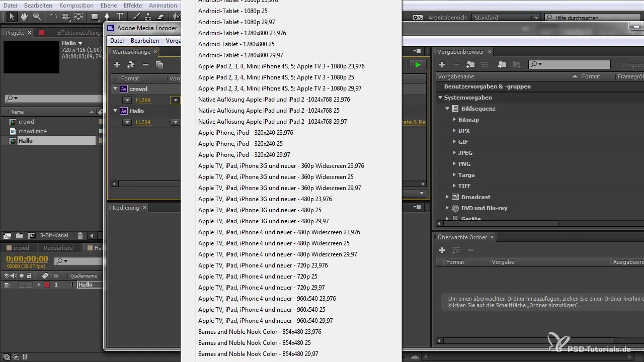The height and width of the screenshot is (362, 644).
Task: Expand the DVD und Blu-ray preset group
Action: 447,208
